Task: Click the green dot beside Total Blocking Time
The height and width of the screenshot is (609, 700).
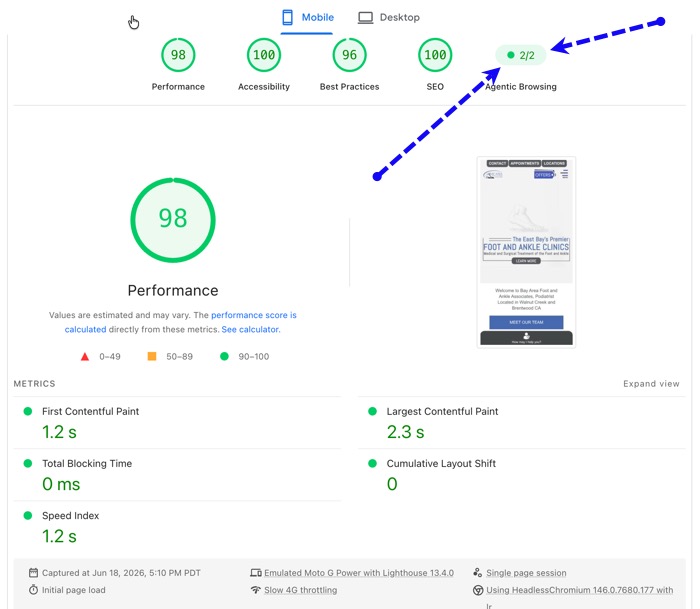Action: point(28,463)
